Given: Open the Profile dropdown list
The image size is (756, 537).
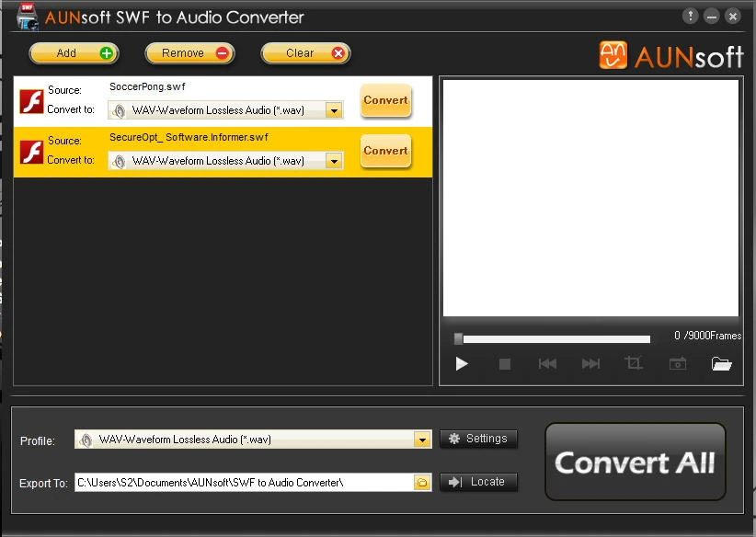Looking at the screenshot, I should pos(422,440).
